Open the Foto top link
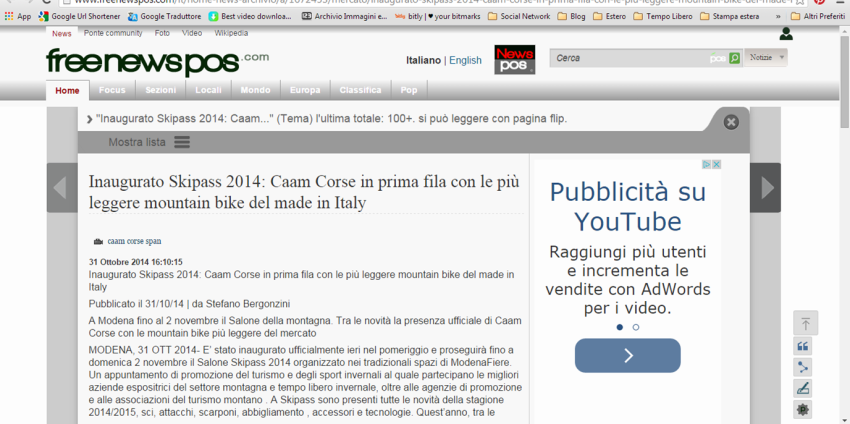Image resolution: width=850 pixels, height=424 pixels. (162, 33)
